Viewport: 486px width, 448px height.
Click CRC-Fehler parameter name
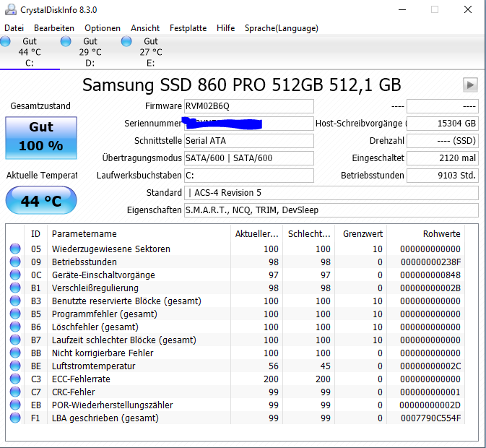pyautogui.click(x=73, y=392)
